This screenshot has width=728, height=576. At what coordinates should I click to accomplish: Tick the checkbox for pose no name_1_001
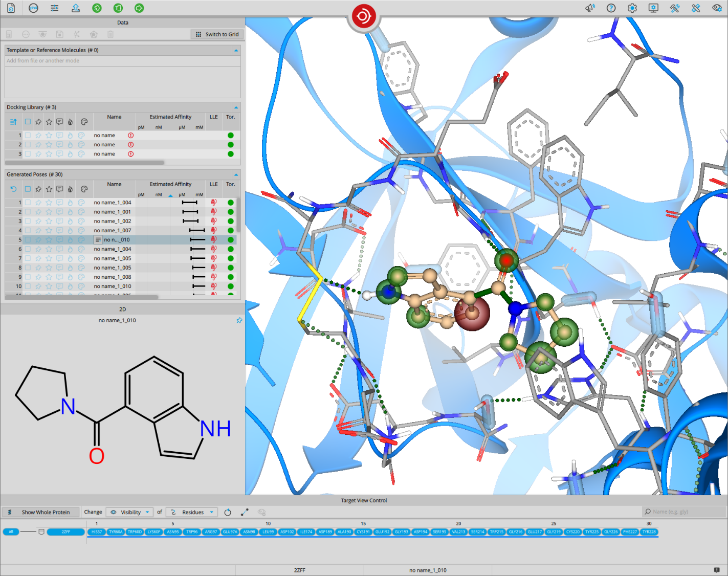[x=28, y=212]
